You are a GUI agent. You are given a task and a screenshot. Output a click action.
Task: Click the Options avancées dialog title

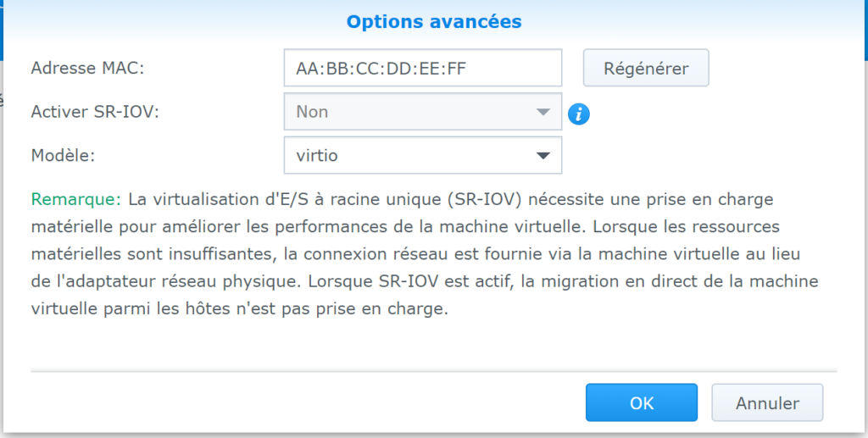coord(433,21)
